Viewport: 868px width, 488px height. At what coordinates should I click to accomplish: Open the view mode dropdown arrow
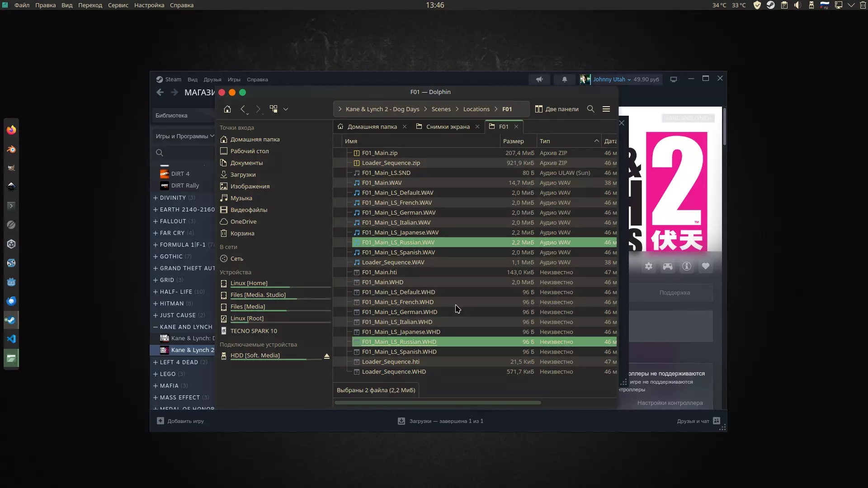pyautogui.click(x=286, y=109)
